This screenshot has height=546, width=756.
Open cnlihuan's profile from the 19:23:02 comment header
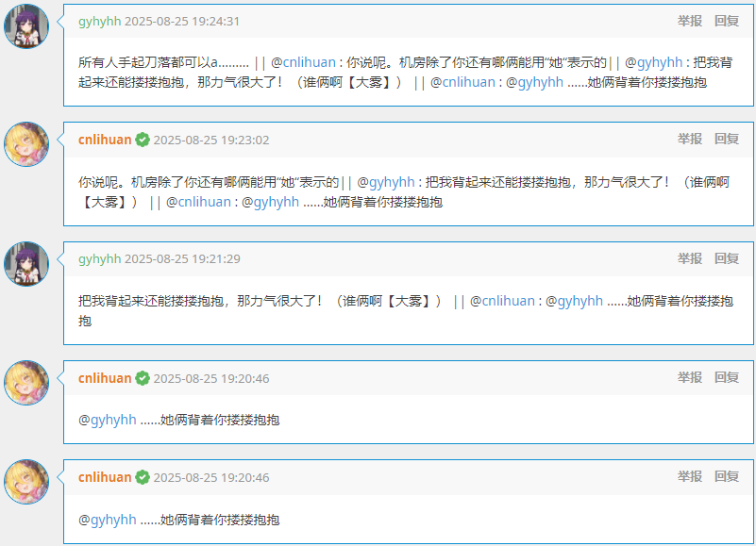[x=105, y=140]
